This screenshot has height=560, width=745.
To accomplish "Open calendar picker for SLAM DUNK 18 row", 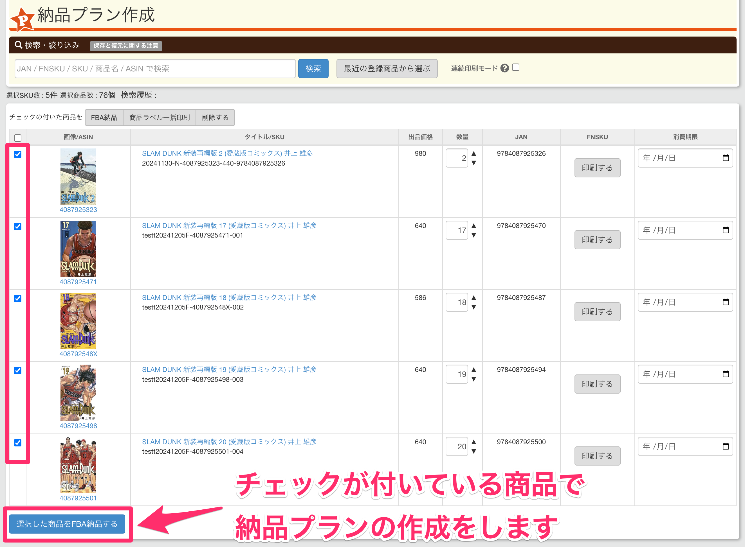I will point(726,302).
